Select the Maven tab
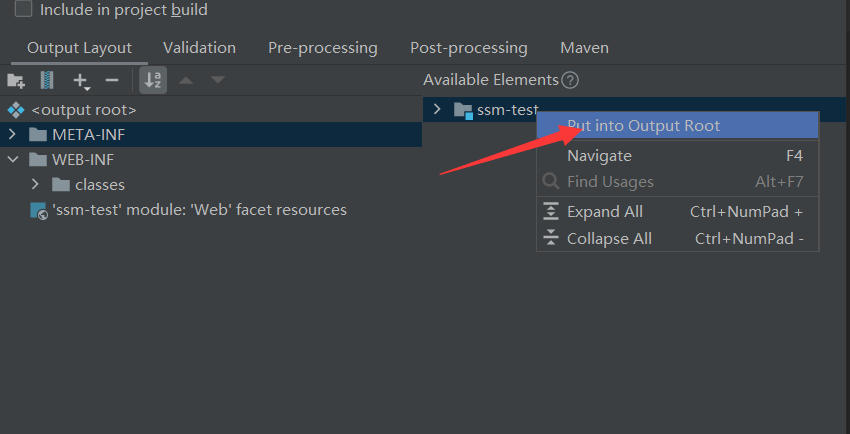Viewport: 850px width, 434px height. 584,48
